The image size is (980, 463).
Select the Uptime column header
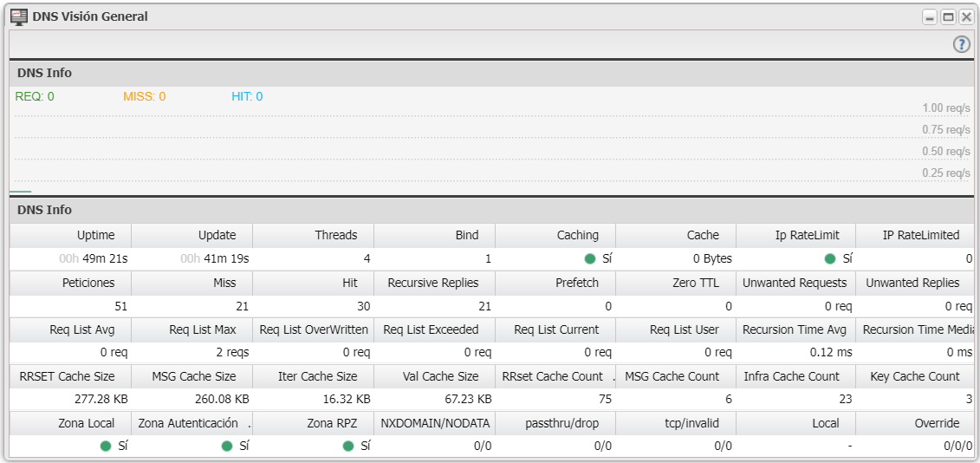click(95, 235)
